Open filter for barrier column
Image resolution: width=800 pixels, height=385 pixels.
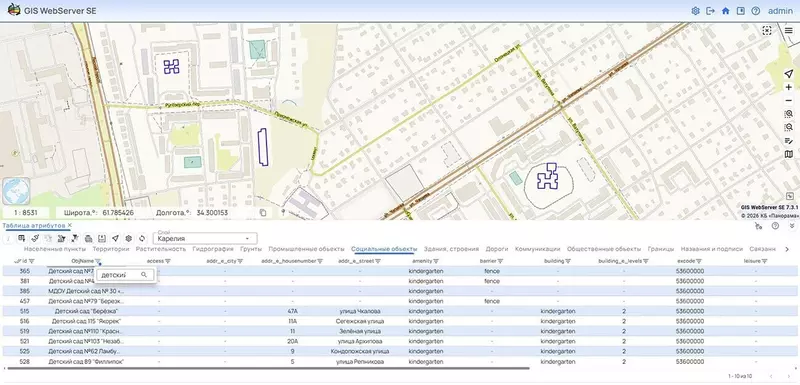tap(501, 261)
